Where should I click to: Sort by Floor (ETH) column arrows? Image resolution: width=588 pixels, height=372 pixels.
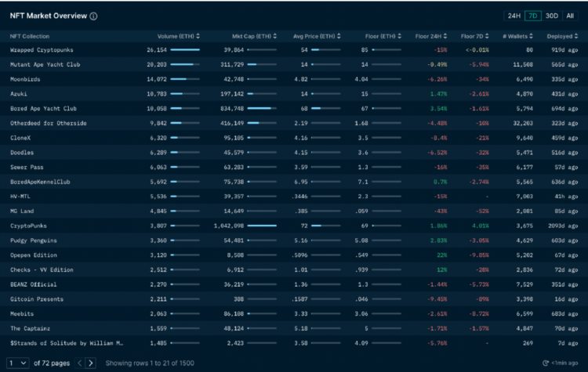click(x=399, y=36)
